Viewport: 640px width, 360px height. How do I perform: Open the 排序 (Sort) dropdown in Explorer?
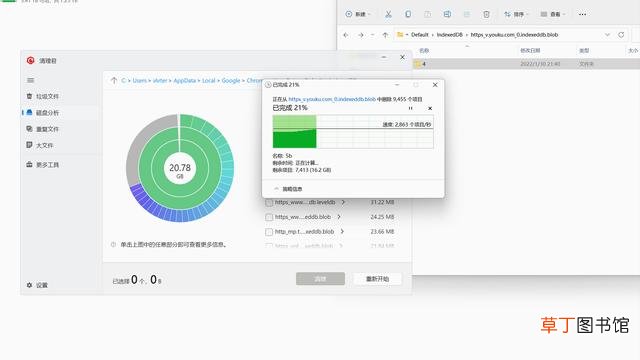tap(516, 14)
